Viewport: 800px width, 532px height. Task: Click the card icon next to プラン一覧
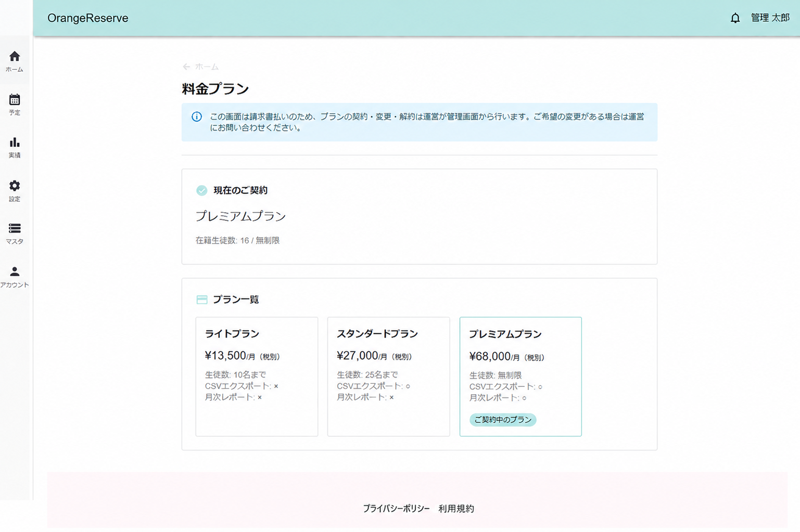[201, 300]
